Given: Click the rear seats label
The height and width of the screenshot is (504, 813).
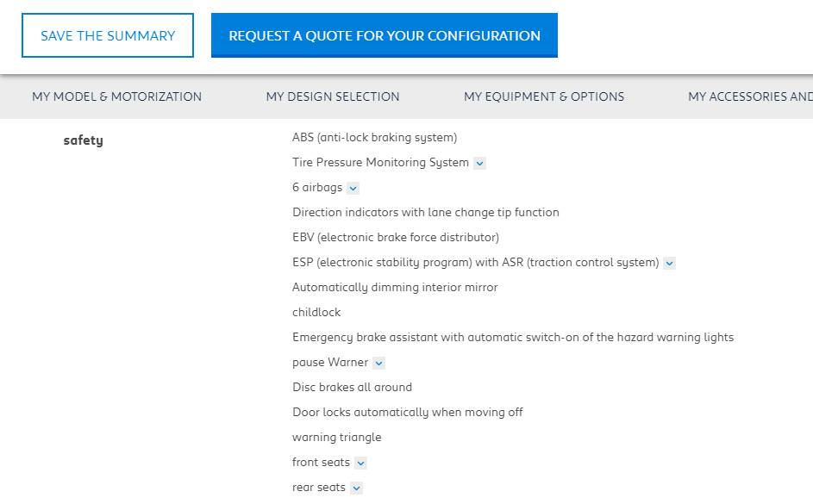Looking at the screenshot, I should coord(319,487).
